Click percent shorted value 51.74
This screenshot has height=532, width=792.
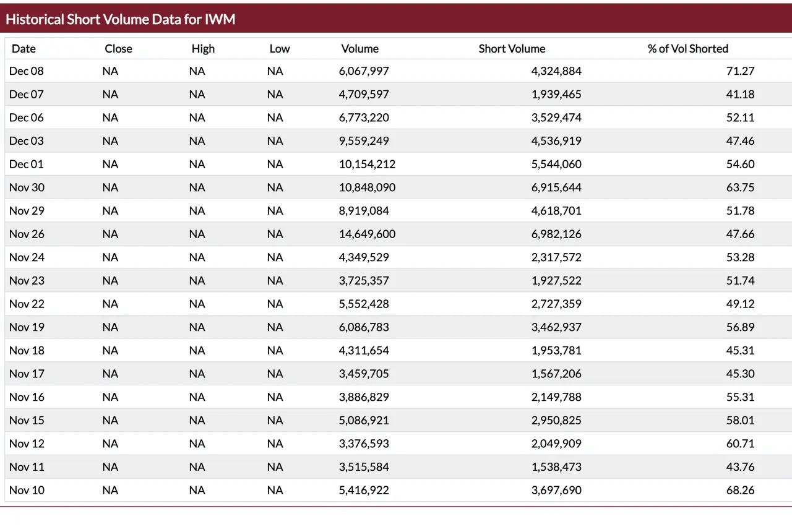click(x=741, y=281)
